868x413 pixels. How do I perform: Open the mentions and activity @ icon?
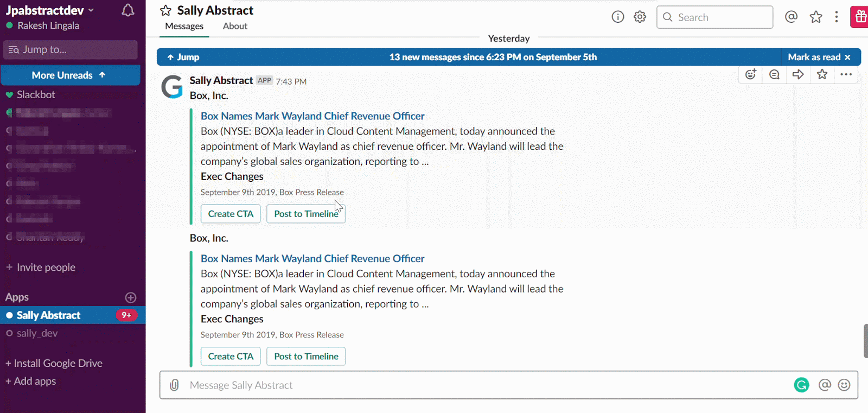[x=791, y=17]
